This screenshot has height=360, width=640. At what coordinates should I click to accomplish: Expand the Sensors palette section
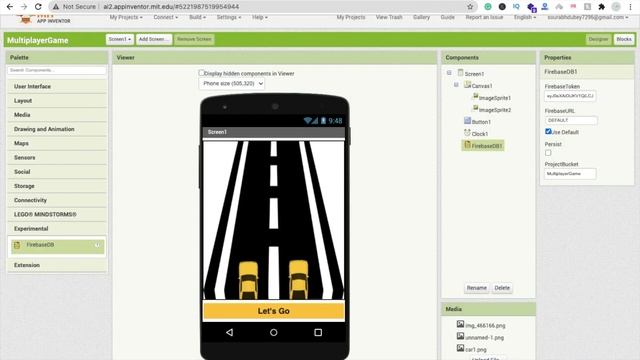click(x=57, y=158)
